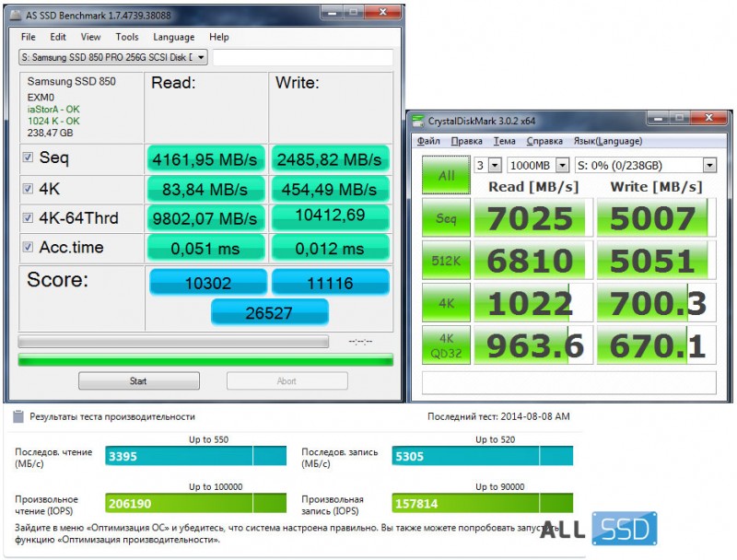Open Файл menu in CrystalDiskMark

click(x=428, y=141)
